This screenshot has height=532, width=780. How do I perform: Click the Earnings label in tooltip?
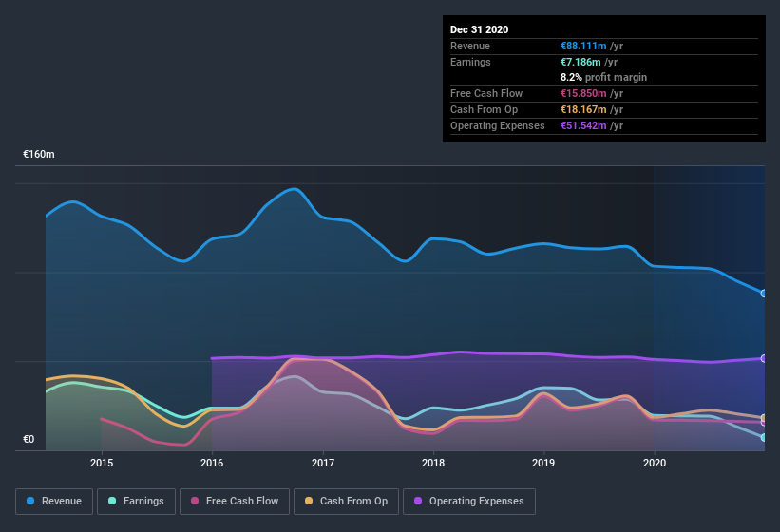click(x=470, y=62)
